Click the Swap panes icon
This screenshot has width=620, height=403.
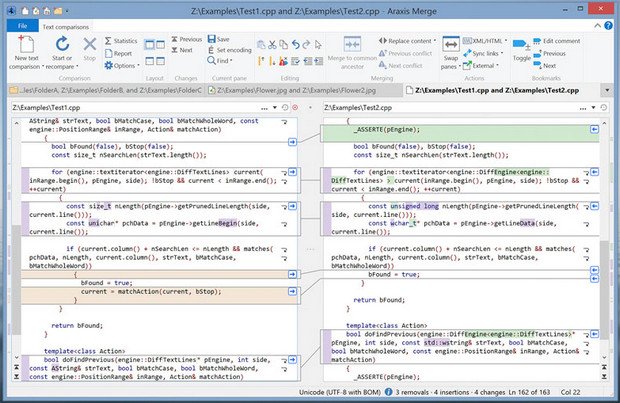451,44
